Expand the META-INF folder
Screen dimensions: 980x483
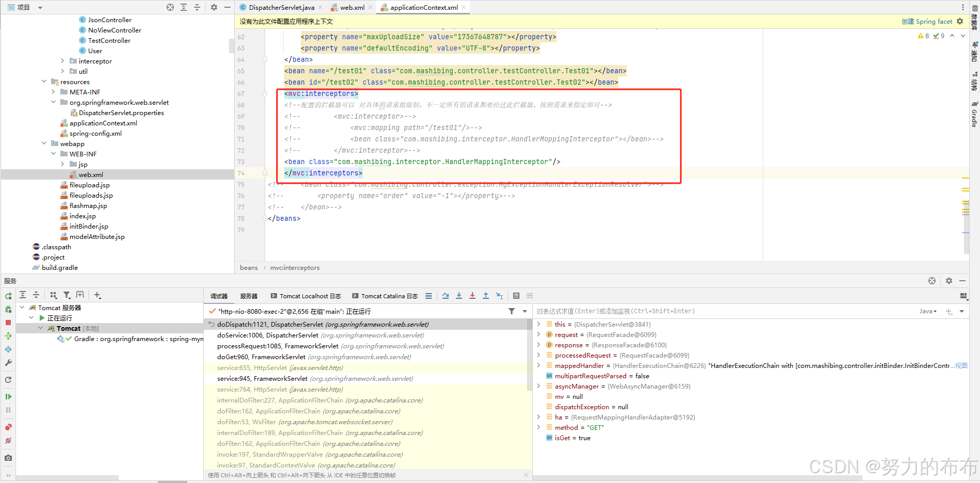pos(54,92)
